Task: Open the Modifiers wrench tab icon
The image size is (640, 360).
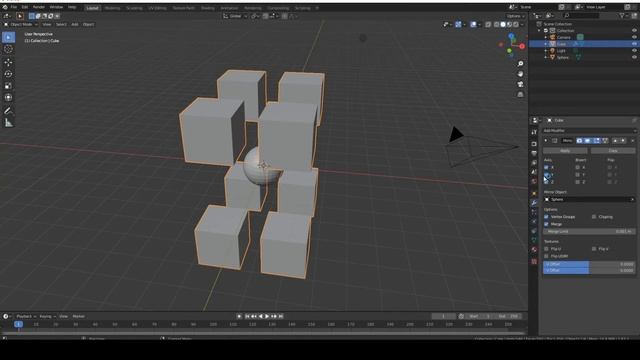Action: pyautogui.click(x=534, y=202)
